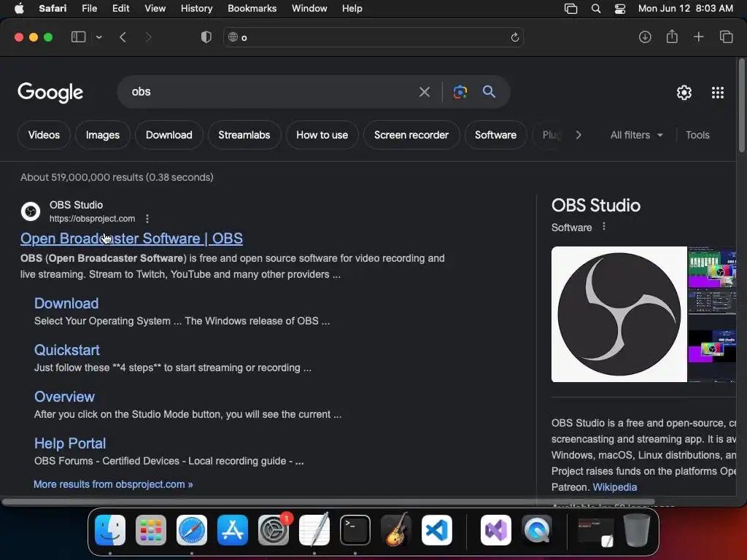Viewport: 747px width, 560px height.
Task: Open the Apple menu
Action: 19,9
